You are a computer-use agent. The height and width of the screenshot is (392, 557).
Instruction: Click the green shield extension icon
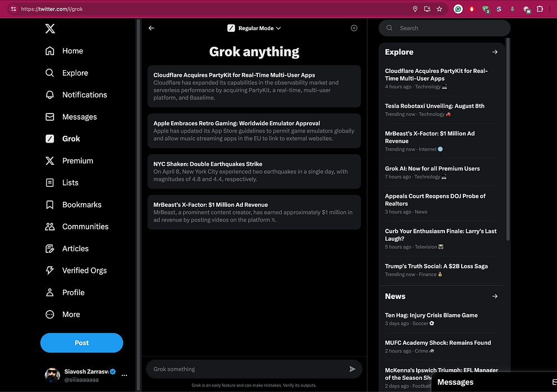486,9
